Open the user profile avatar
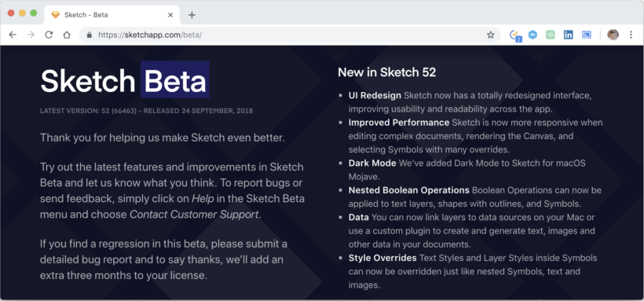The height and width of the screenshot is (301, 644). [613, 35]
